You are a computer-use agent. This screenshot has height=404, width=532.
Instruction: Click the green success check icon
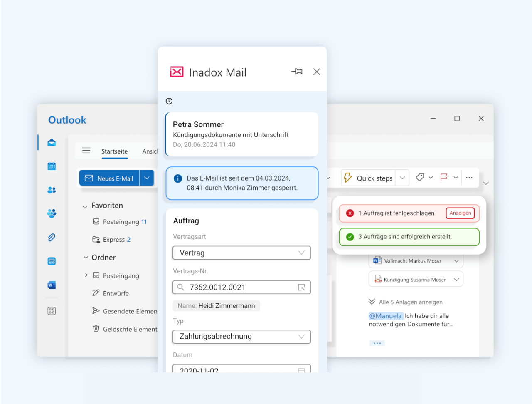coord(350,237)
